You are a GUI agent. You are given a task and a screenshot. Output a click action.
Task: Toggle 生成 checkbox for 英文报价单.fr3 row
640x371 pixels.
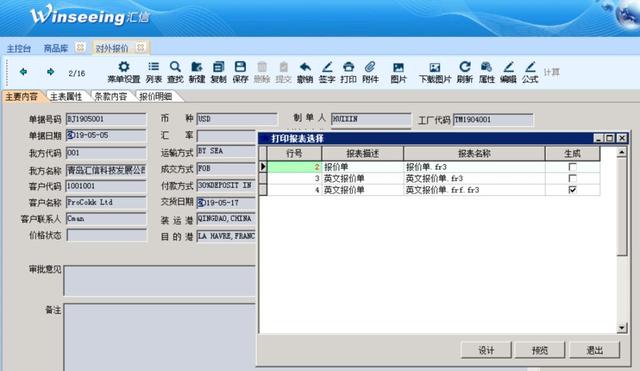(x=572, y=178)
